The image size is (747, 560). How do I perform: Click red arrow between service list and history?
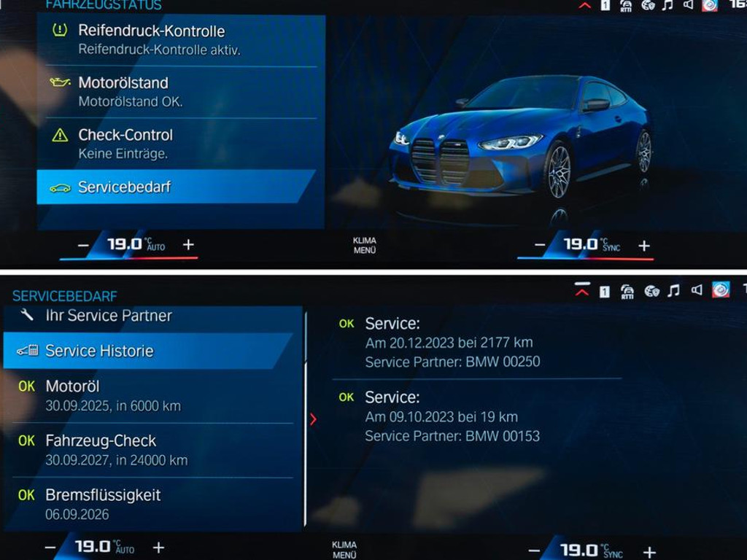point(313,419)
